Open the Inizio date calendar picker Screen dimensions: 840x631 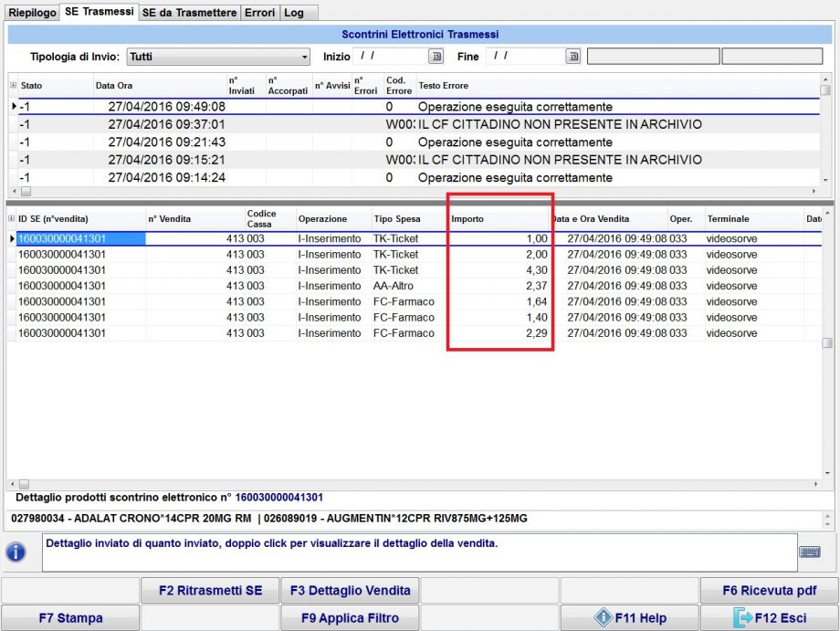tap(436, 57)
